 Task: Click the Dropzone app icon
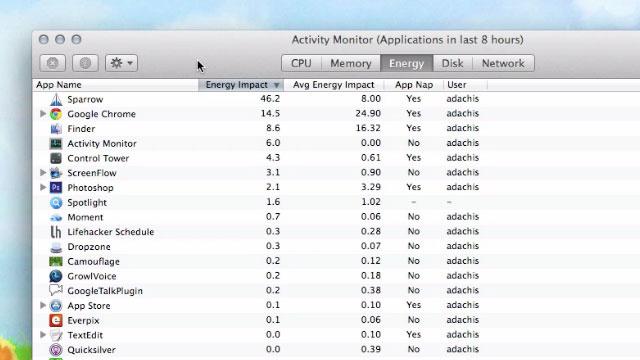(x=56, y=247)
